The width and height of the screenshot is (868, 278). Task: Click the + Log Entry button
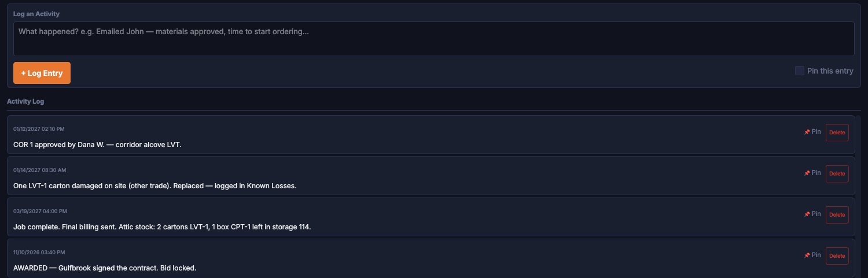(42, 73)
